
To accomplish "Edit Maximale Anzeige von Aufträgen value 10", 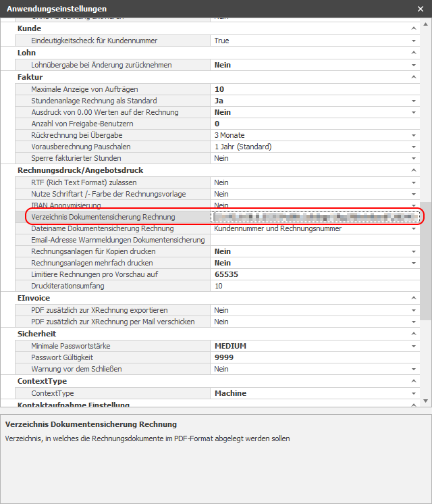I will point(315,89).
